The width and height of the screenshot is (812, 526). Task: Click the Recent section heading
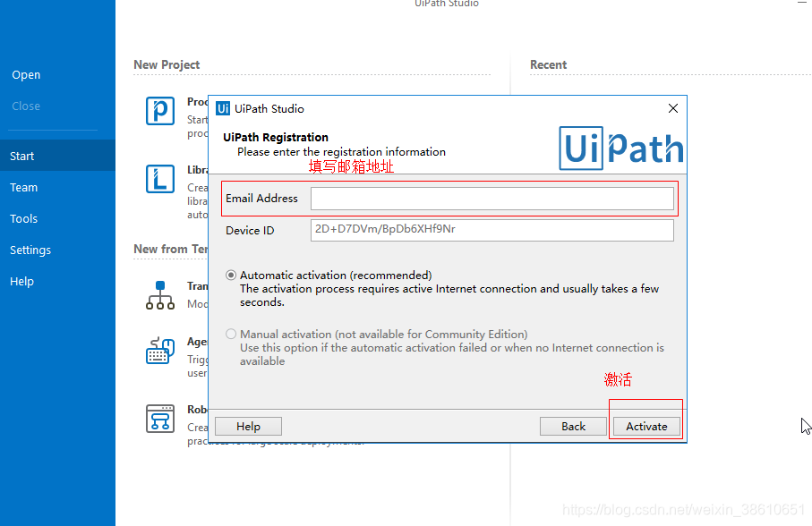(x=549, y=64)
